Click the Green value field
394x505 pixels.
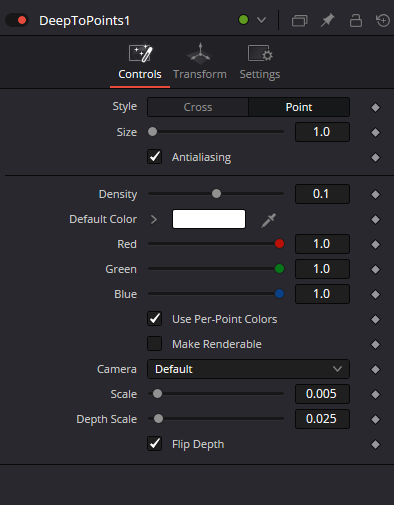tap(322, 269)
